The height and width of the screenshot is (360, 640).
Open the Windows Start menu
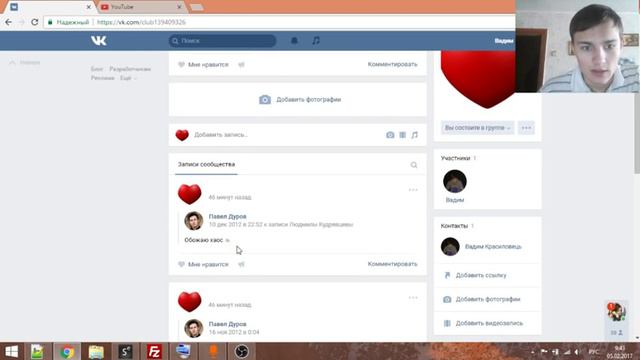[x=11, y=351]
